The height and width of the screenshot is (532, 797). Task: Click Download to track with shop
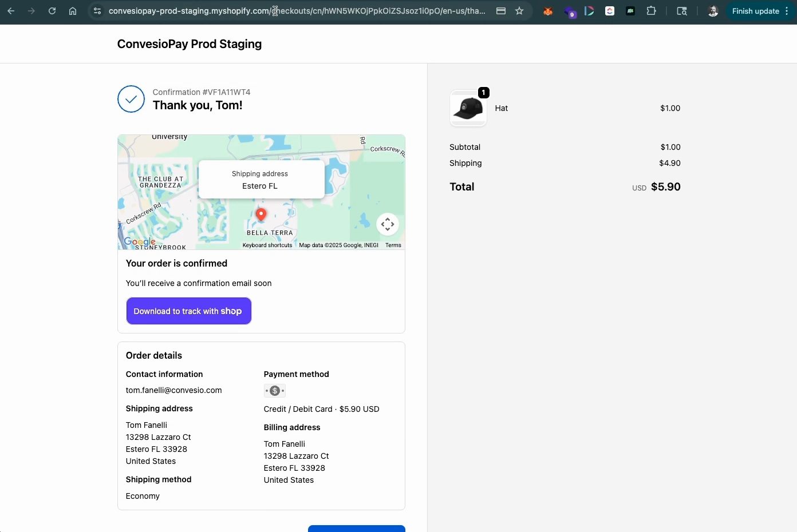tap(189, 311)
